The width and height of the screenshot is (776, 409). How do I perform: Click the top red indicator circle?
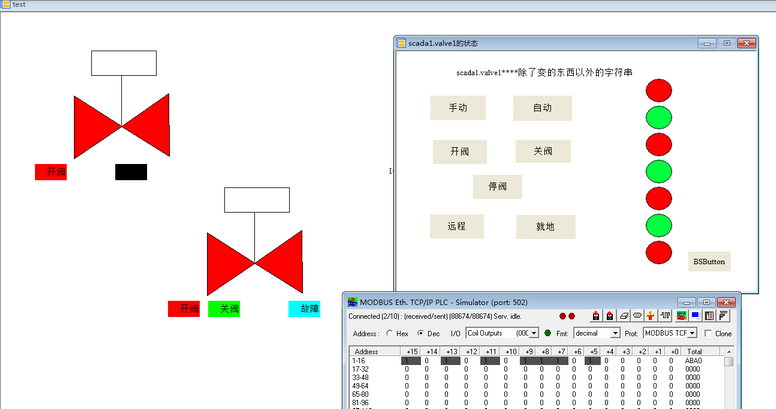pos(659,91)
